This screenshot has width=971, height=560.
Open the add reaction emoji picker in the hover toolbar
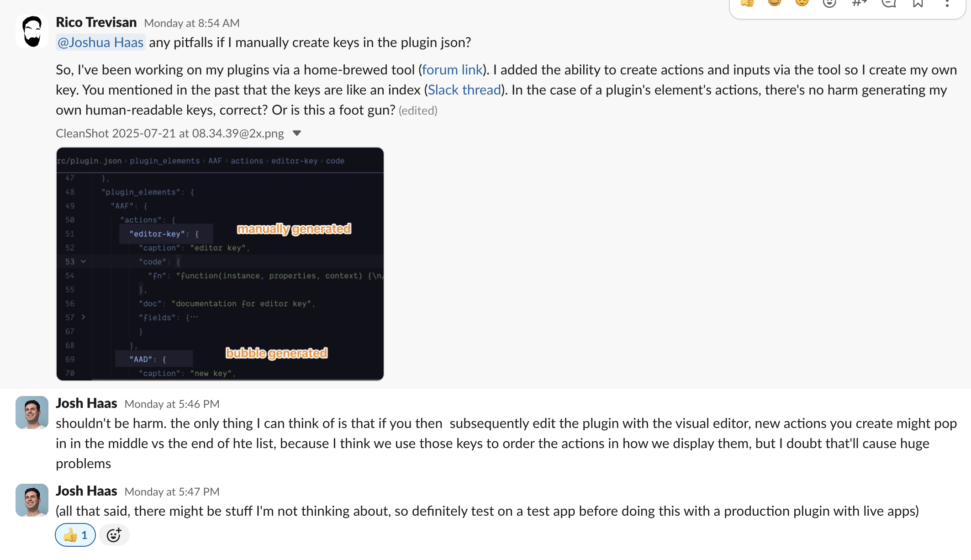click(829, 4)
